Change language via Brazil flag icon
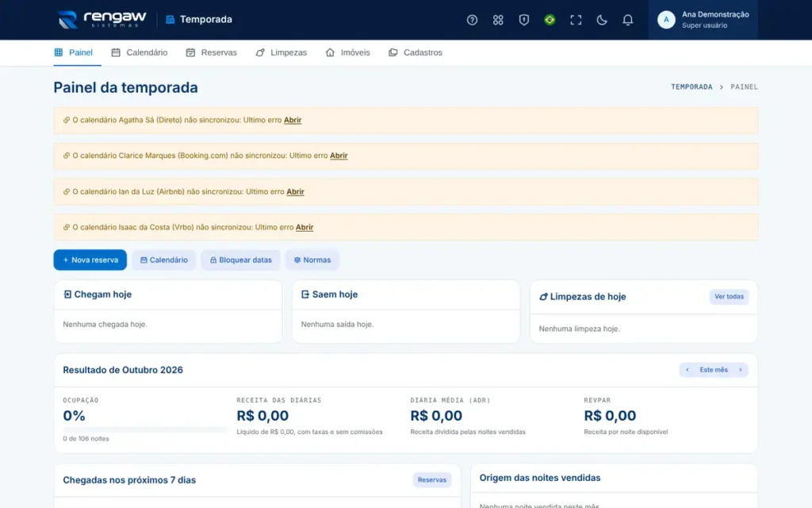This screenshot has height=508, width=812. point(550,20)
